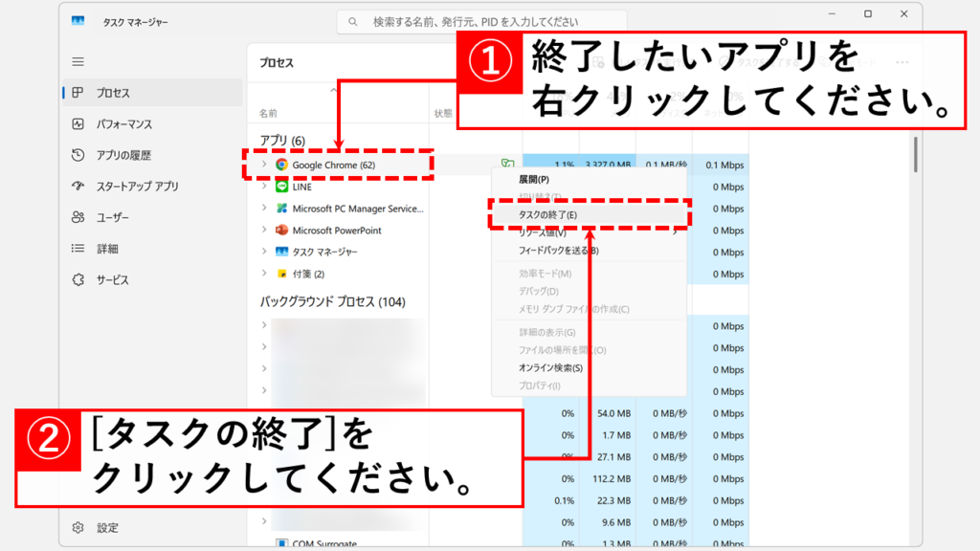980x551 pixels.
Task: Click the Google Chrome app icon
Action: pyautogui.click(x=281, y=165)
